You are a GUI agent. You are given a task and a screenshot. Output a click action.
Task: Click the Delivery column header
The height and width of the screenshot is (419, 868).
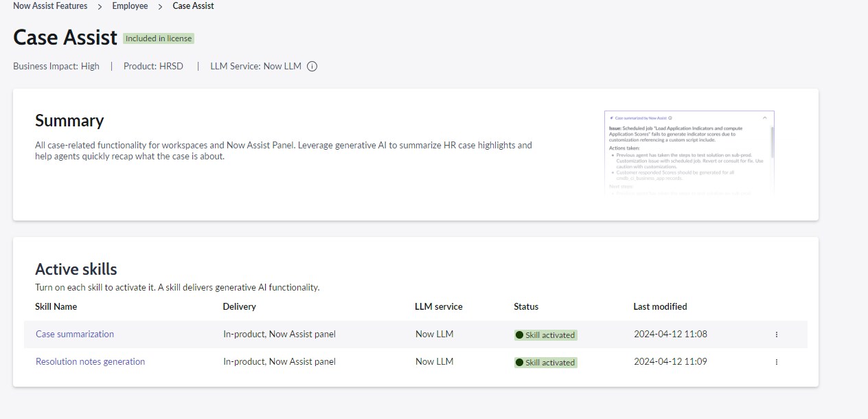click(x=240, y=307)
